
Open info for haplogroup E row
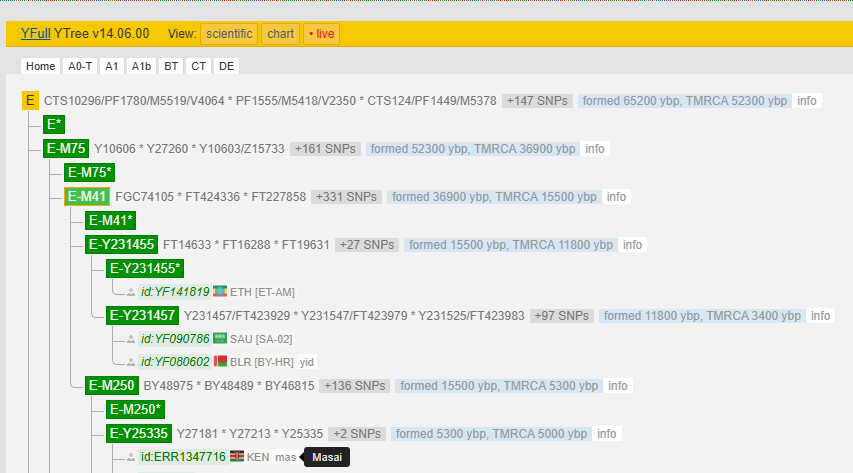tap(807, 101)
